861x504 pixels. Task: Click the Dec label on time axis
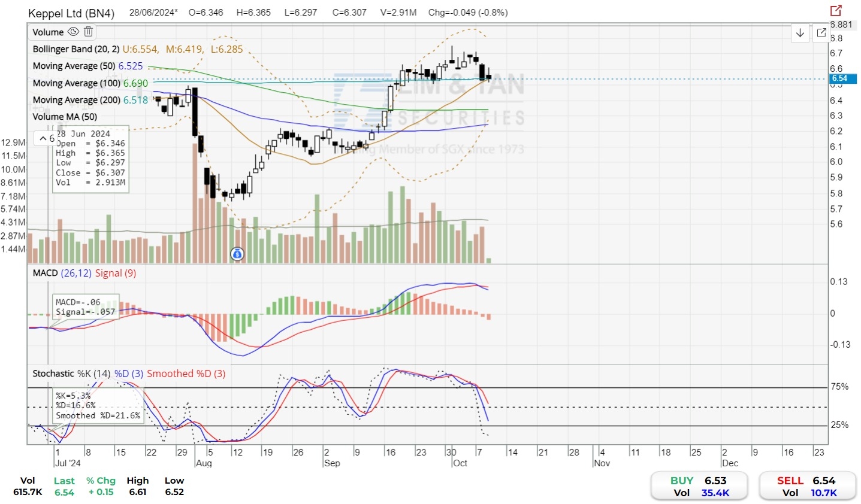pos(730,463)
